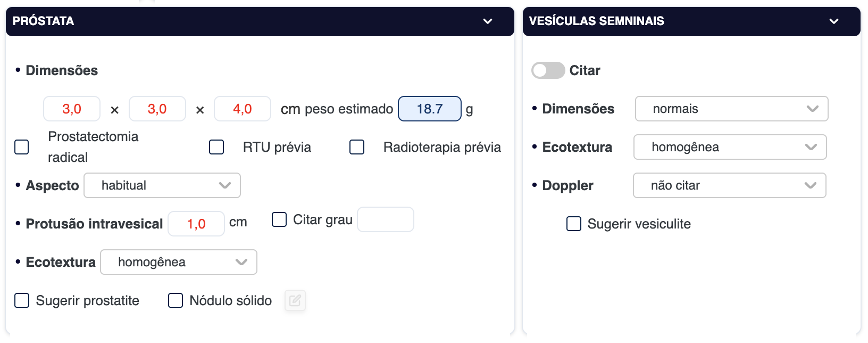
Task: Expand the seminal vesicles Ecotextura dropdown
Action: point(730,147)
